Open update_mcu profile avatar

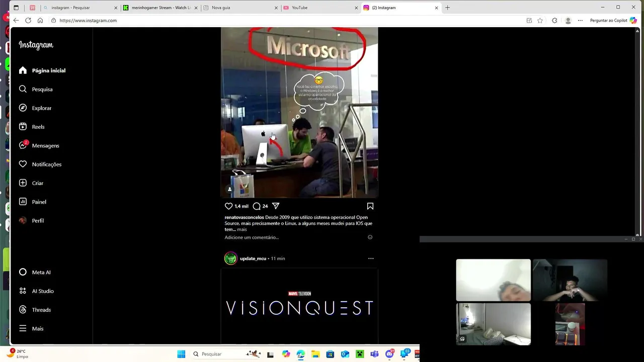(230, 258)
